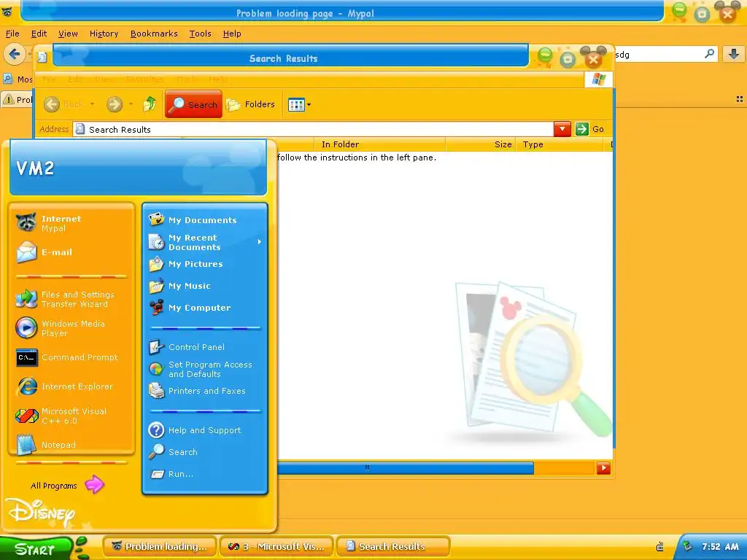This screenshot has height=560, width=747.
Task: Toggle the Folders pane button
Action: pyautogui.click(x=251, y=104)
